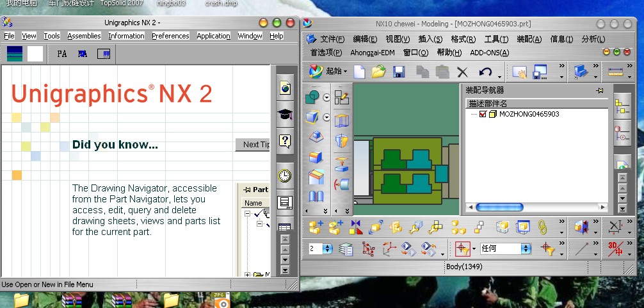Click the Copy icon in NX10 toolbar
The width and height of the screenshot is (644, 308).
click(x=423, y=72)
